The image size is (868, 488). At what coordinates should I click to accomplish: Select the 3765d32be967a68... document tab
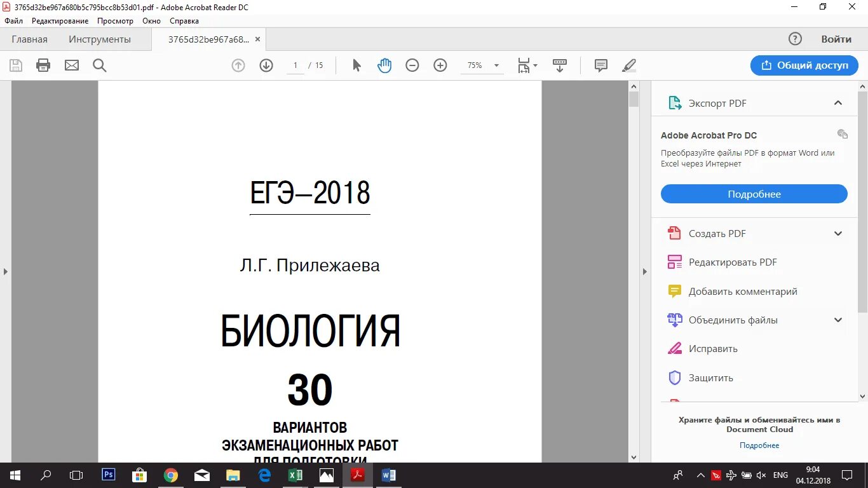tap(208, 39)
